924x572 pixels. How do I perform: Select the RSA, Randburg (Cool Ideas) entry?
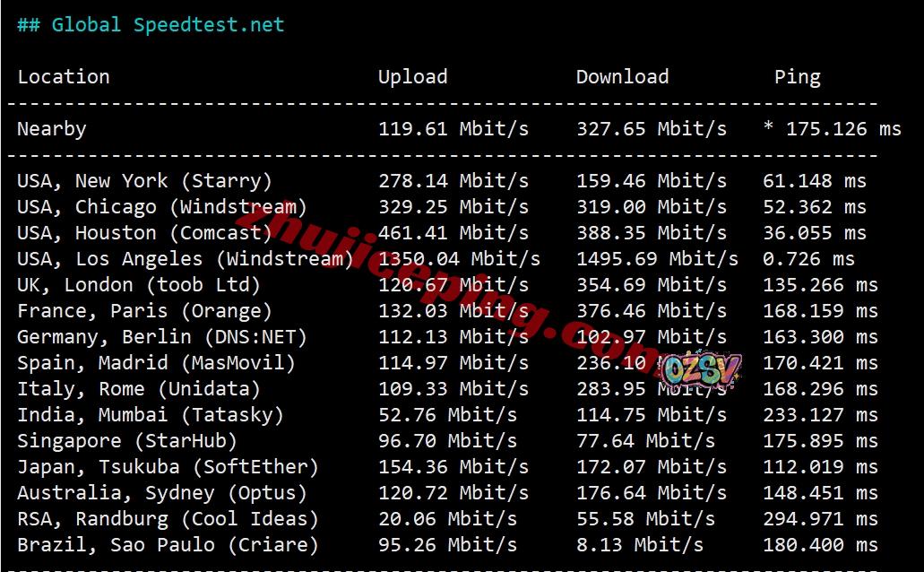168,519
